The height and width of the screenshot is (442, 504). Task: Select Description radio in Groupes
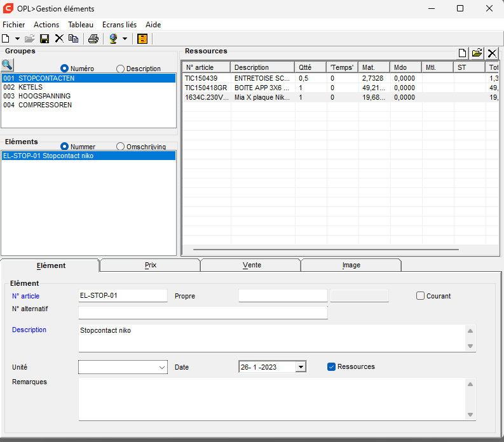click(120, 69)
